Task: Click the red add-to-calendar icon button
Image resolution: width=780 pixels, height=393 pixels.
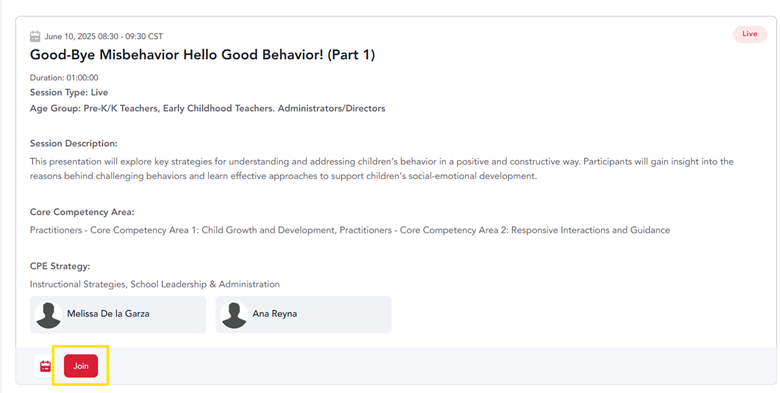Action: tap(45, 366)
